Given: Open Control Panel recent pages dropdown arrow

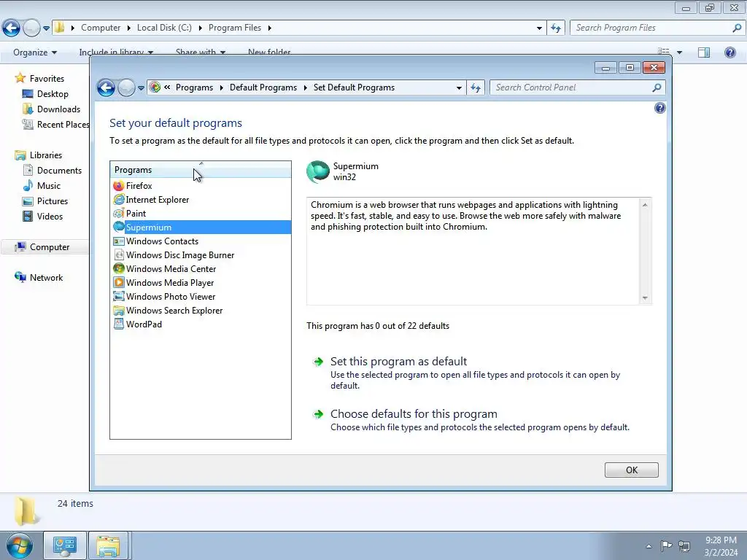Looking at the screenshot, I should pos(141,87).
